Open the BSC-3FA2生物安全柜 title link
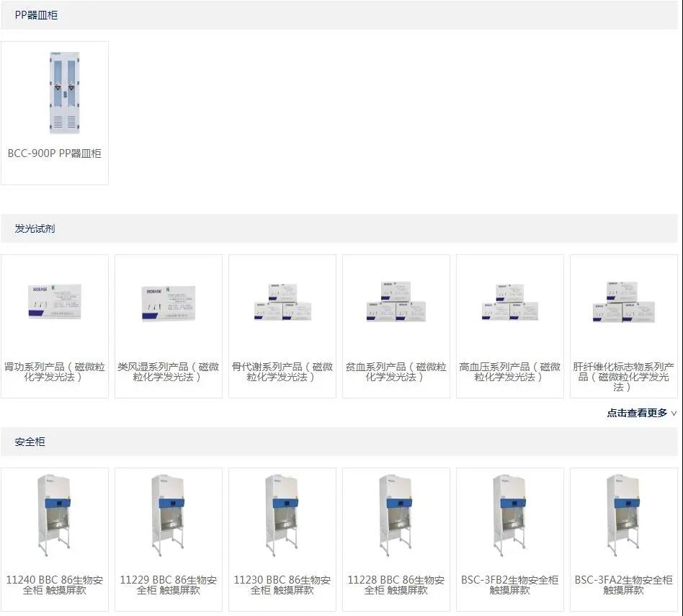Viewport: 683px width, 616px height. (623, 585)
